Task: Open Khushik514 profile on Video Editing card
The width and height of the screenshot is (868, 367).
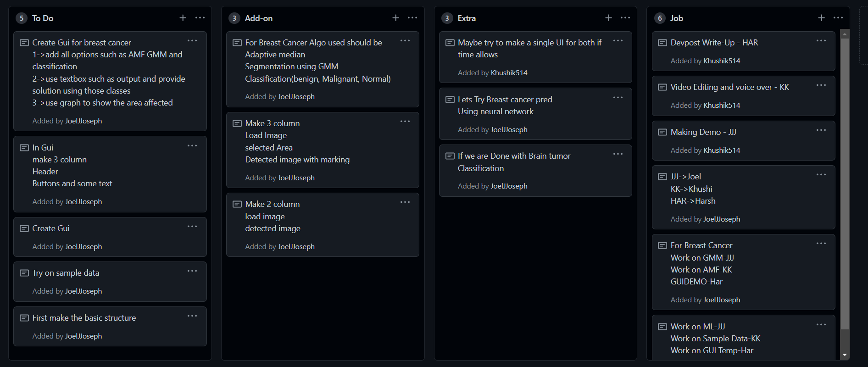Action: click(x=722, y=106)
